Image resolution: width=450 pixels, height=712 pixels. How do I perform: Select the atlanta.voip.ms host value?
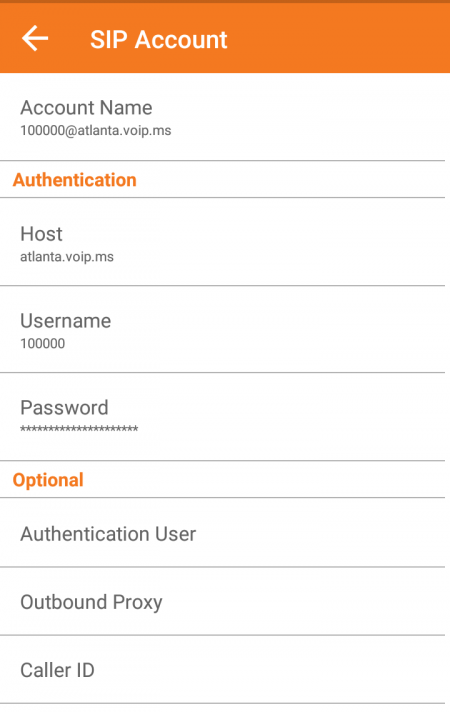point(67,257)
